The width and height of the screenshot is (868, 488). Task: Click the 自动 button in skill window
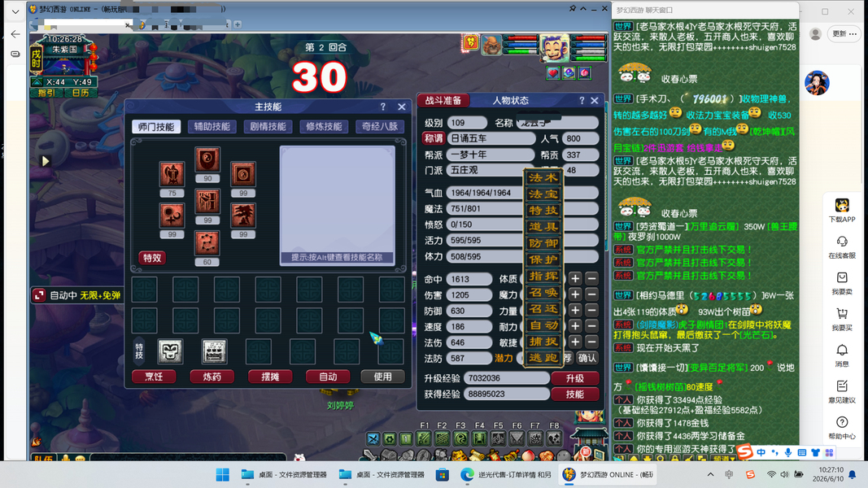[x=329, y=377]
